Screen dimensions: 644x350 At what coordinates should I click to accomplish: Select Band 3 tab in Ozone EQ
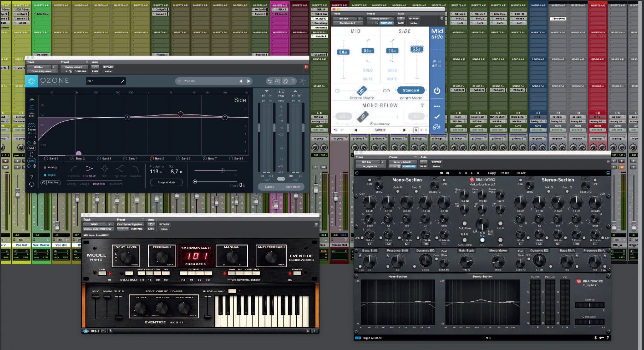point(104,158)
